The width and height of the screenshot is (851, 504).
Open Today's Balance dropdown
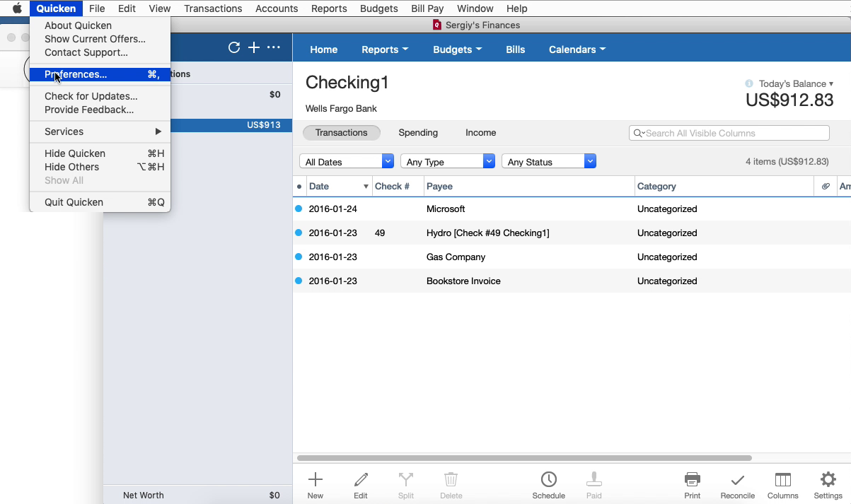click(x=797, y=83)
